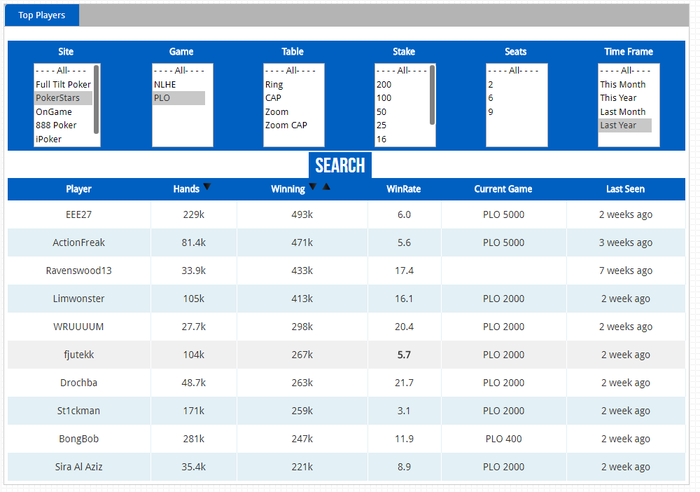
Task: Sort Hands column by descending arrow
Action: tap(207, 187)
